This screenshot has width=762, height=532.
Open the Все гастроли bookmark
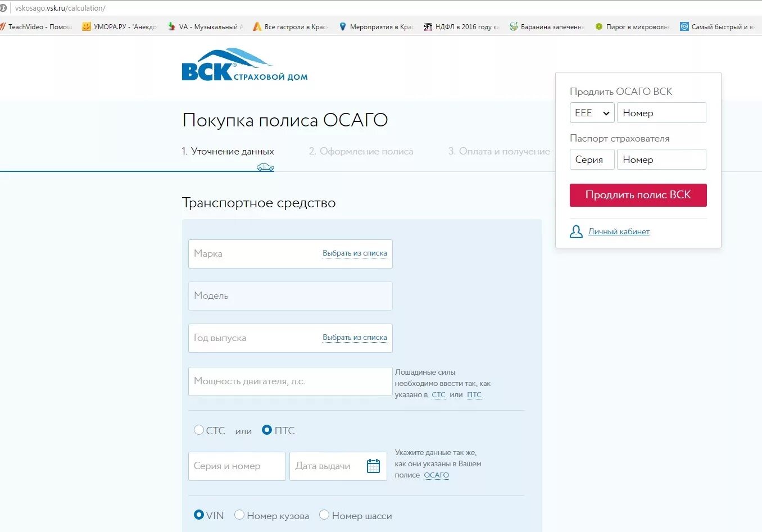point(291,26)
